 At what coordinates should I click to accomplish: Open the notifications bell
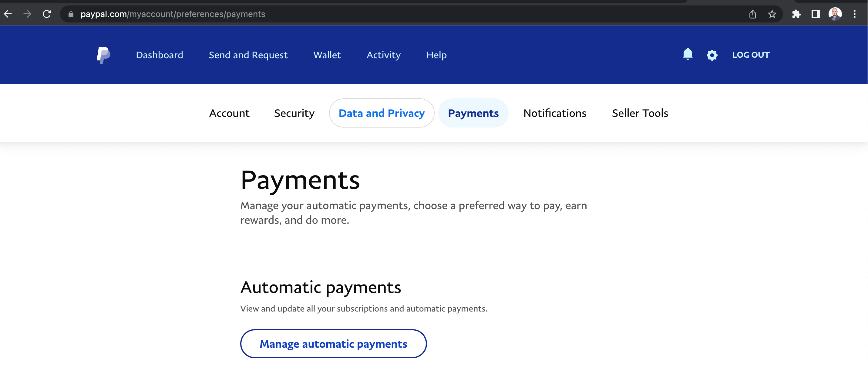(688, 54)
